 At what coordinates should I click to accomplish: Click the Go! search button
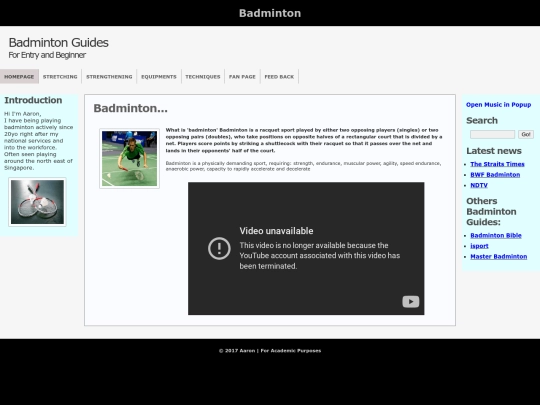(x=526, y=134)
